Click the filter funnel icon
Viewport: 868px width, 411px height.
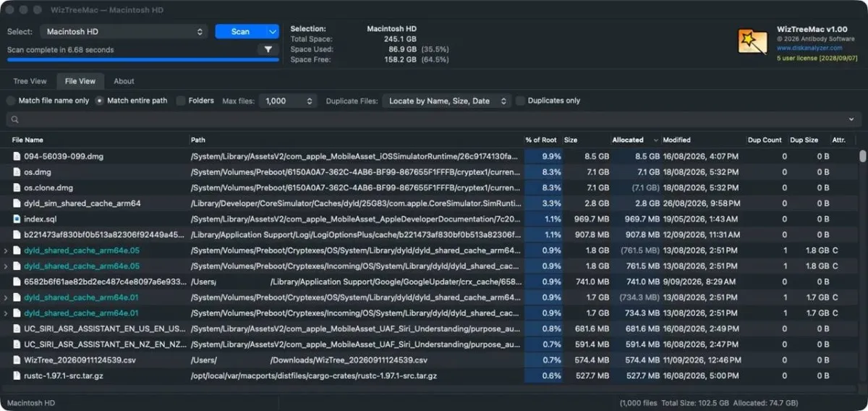tap(268, 50)
